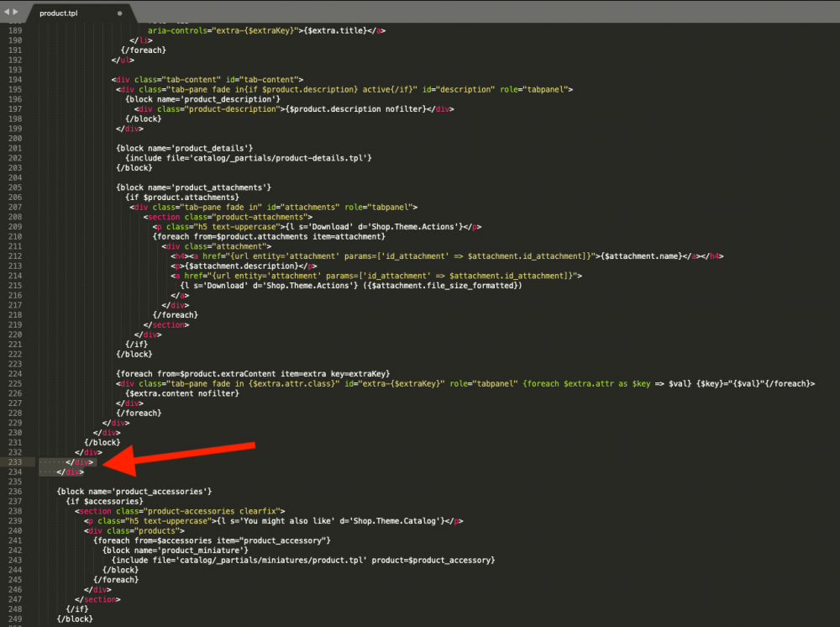Click line number 233 in gutter
Viewport: 840px width, 627px height.
click(x=15, y=462)
